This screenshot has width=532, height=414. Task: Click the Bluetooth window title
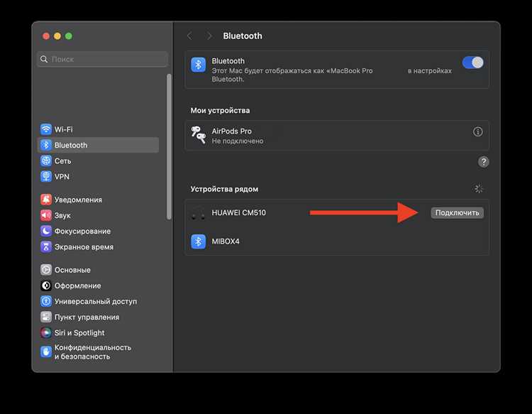tap(243, 36)
